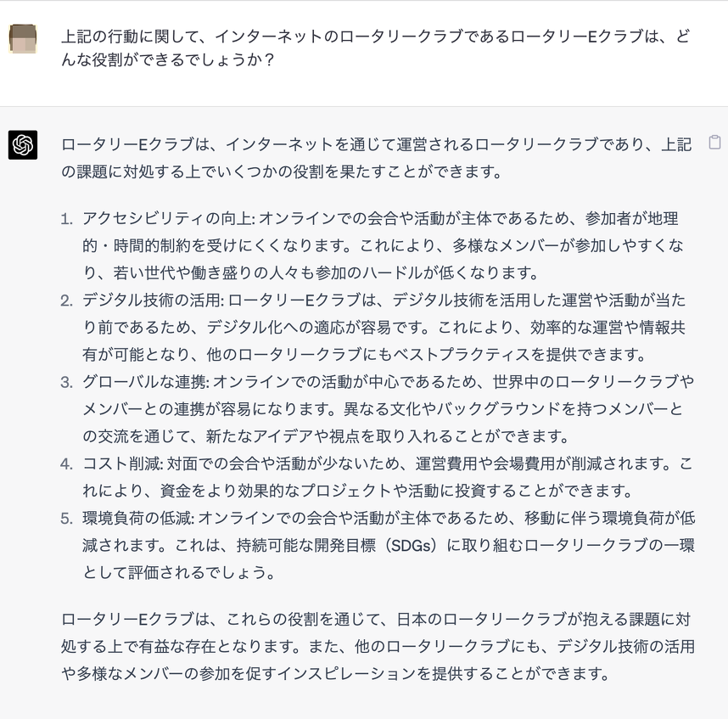Image resolution: width=728 pixels, height=719 pixels.
Task: Click the コスト削減 list heading
Action: click(x=122, y=463)
